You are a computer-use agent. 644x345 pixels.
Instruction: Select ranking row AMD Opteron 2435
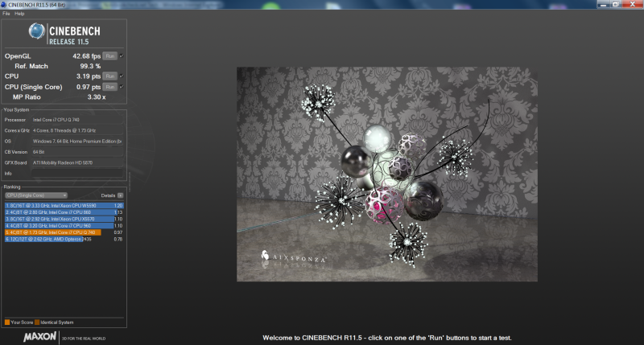click(x=64, y=239)
